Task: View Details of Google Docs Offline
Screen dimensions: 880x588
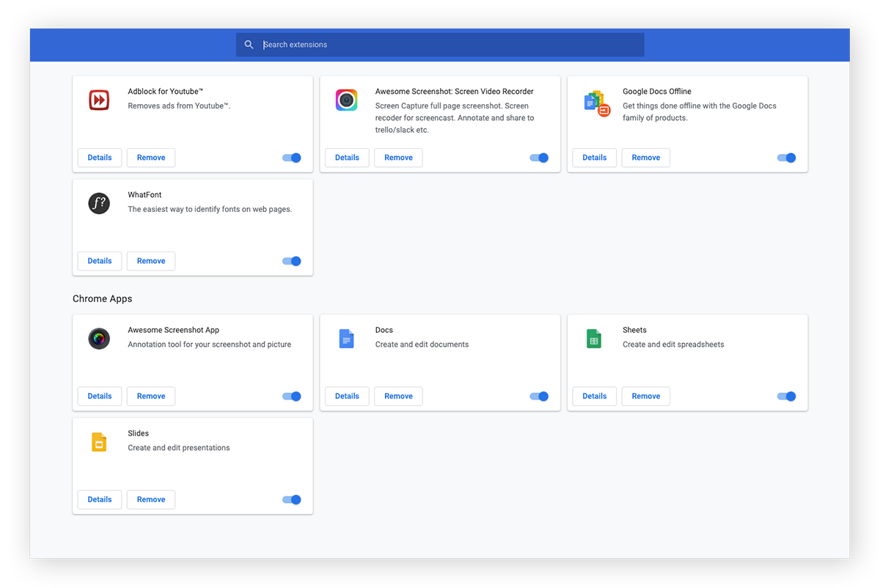Action: (x=595, y=158)
